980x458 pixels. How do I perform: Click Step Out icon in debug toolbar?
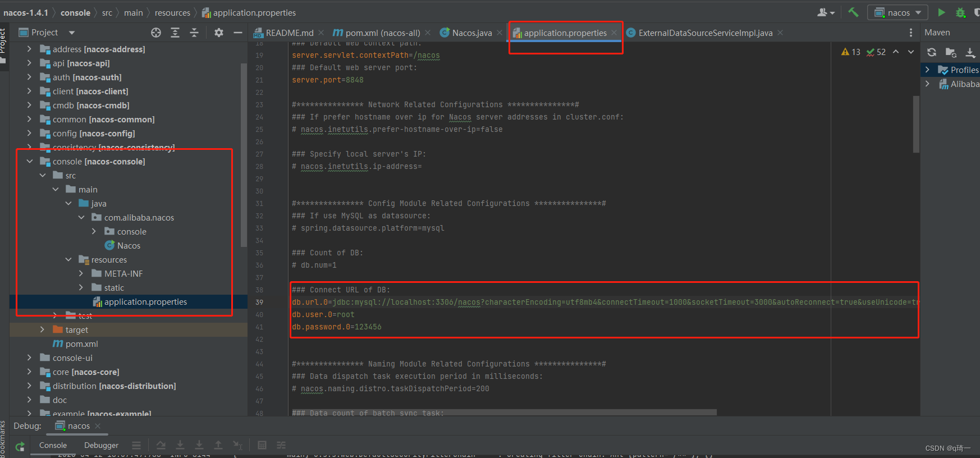point(218,445)
